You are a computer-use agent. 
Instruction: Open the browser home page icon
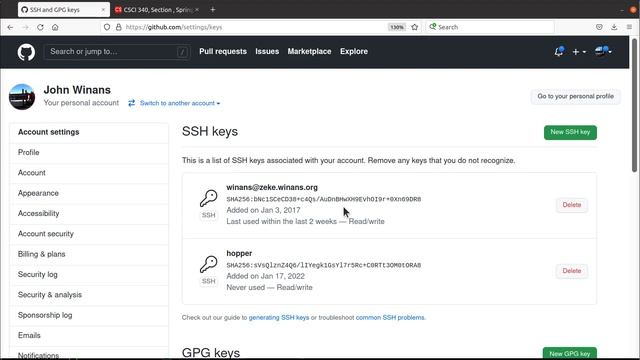55,27
